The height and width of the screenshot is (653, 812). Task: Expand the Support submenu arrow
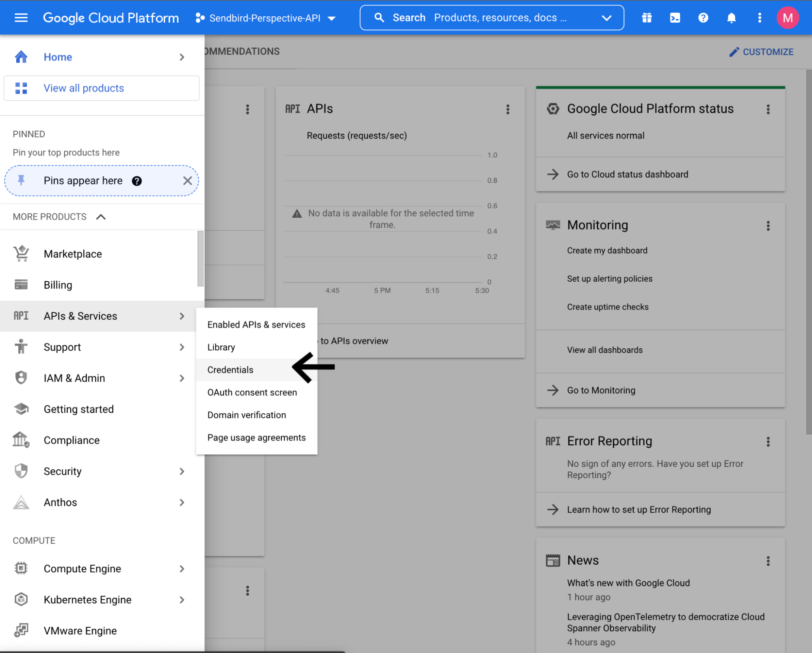182,347
